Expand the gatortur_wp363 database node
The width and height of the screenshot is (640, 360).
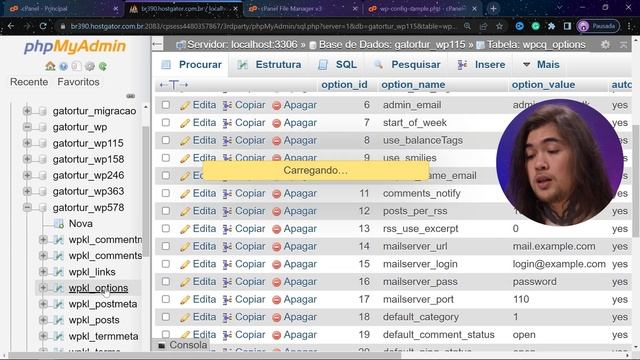pyautogui.click(x=27, y=191)
